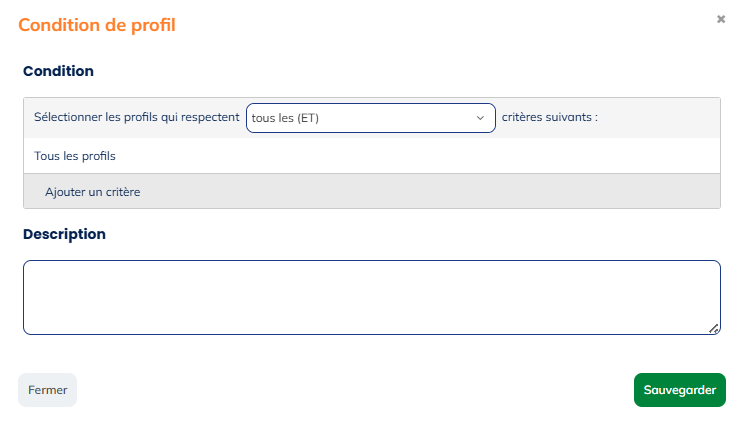744x425 pixels.
Task: Close the Condition de profil dialog
Action: tap(720, 19)
